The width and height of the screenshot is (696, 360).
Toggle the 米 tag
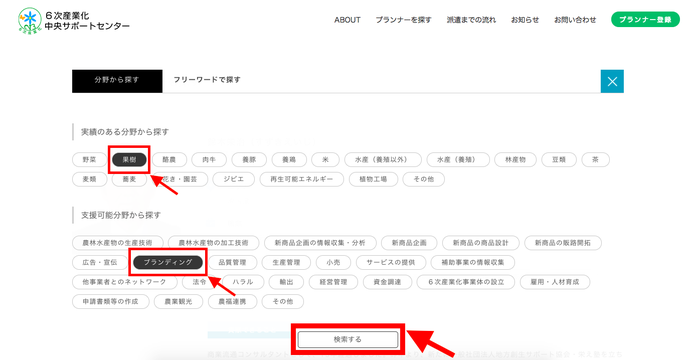325,159
